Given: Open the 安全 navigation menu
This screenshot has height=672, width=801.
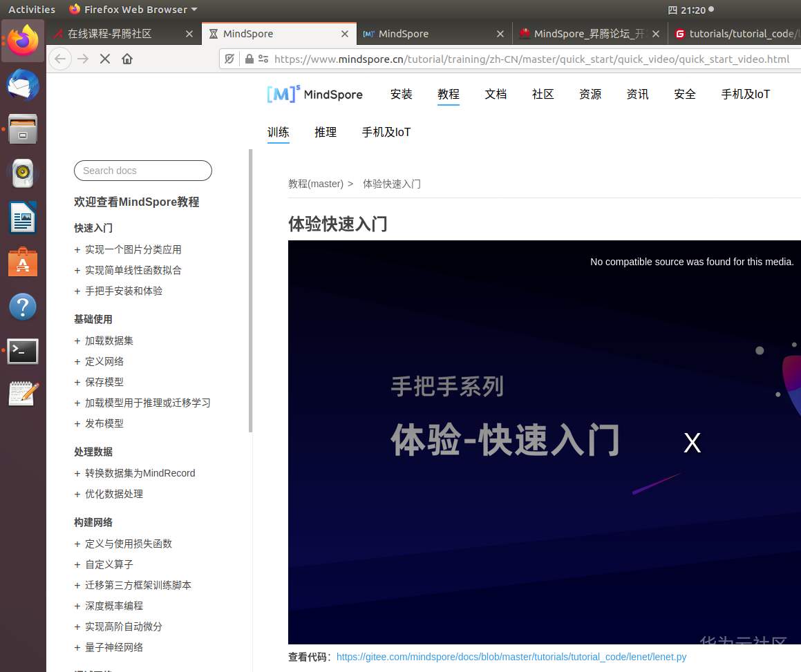Looking at the screenshot, I should coord(684,94).
